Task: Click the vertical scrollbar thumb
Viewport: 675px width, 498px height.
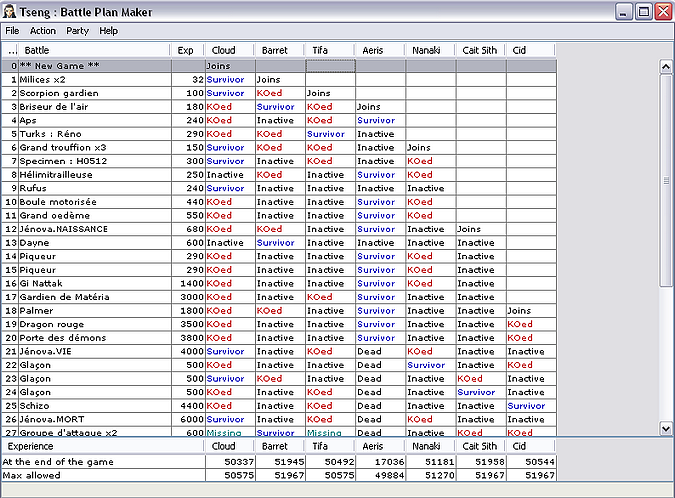Action: (666, 180)
